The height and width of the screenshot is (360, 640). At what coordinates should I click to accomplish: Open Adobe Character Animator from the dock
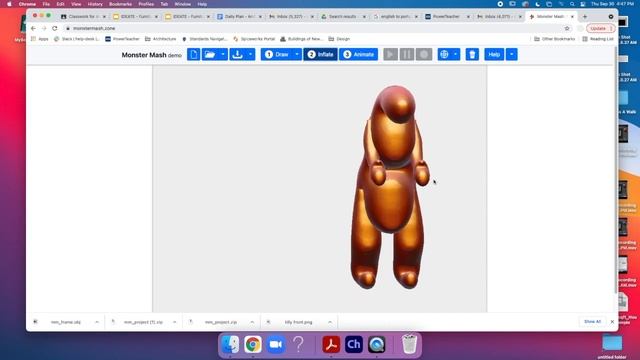click(353, 344)
